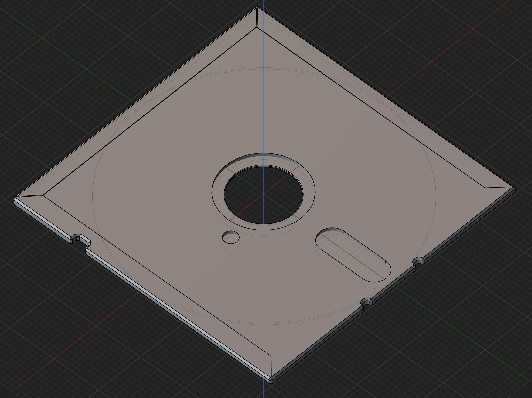532x398 pixels.
Task: Select the small round index hole
Action: coord(231,237)
